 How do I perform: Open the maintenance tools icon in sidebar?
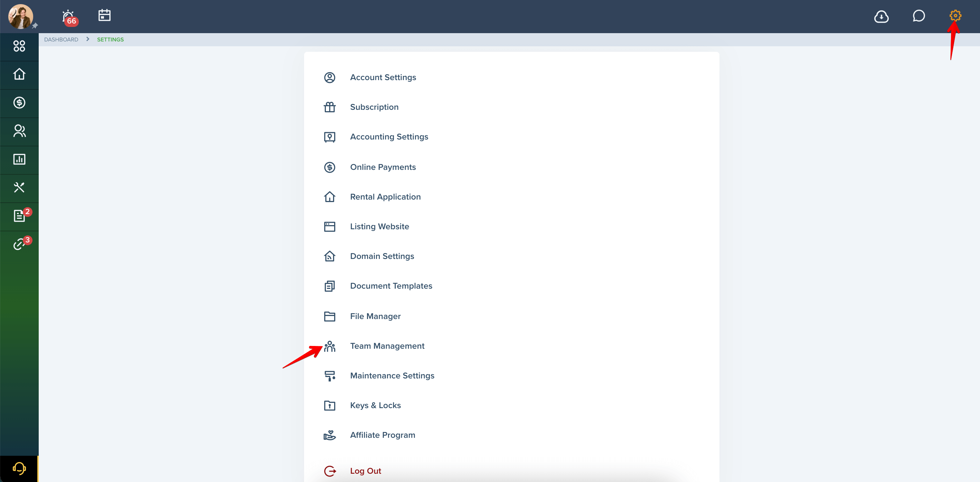point(19,187)
